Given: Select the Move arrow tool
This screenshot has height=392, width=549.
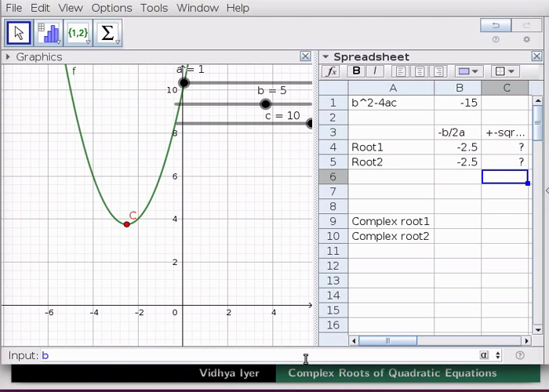Looking at the screenshot, I should pos(19,33).
